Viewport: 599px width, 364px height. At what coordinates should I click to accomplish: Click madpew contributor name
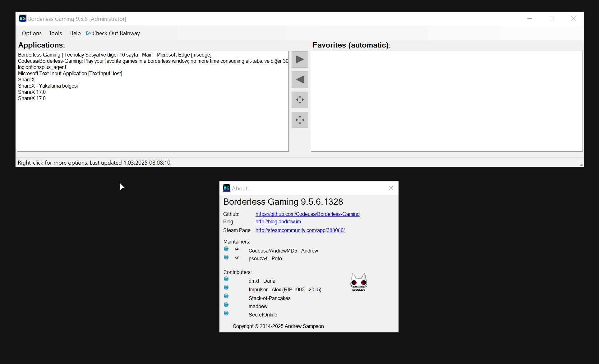pos(258,306)
